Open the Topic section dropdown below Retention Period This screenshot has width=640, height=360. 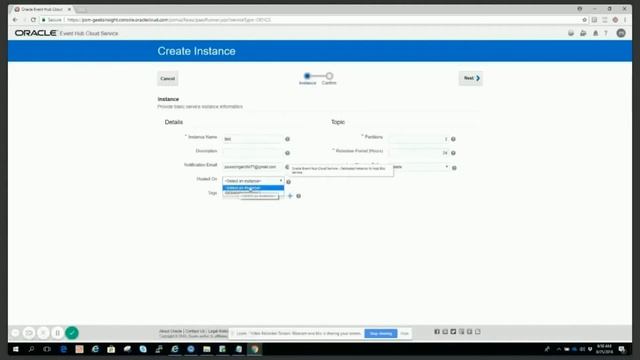pyautogui.click(x=420, y=167)
